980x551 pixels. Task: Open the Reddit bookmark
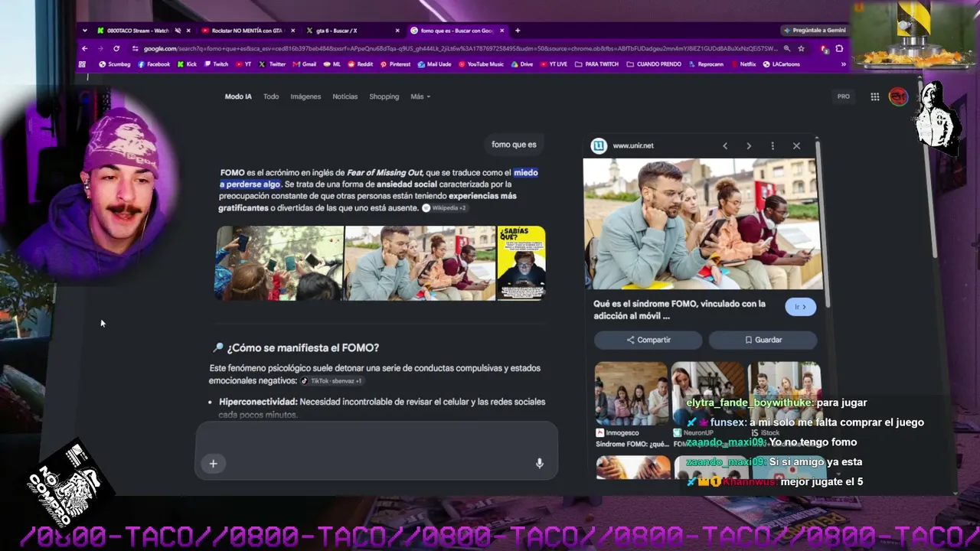pos(361,64)
